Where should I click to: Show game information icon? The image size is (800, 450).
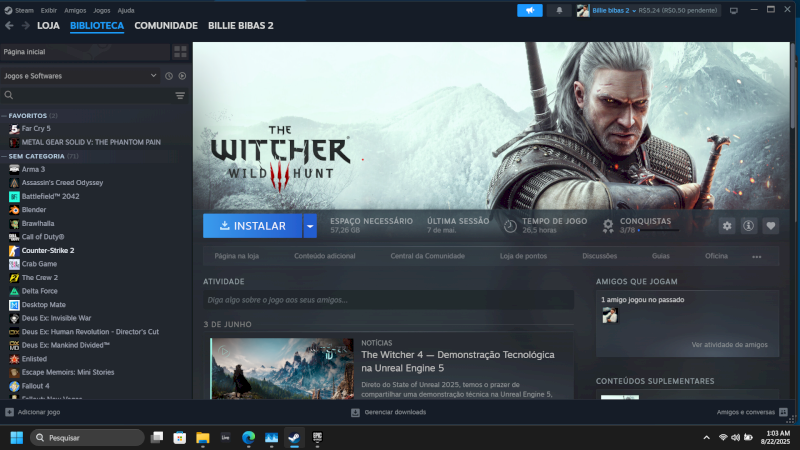tap(748, 226)
